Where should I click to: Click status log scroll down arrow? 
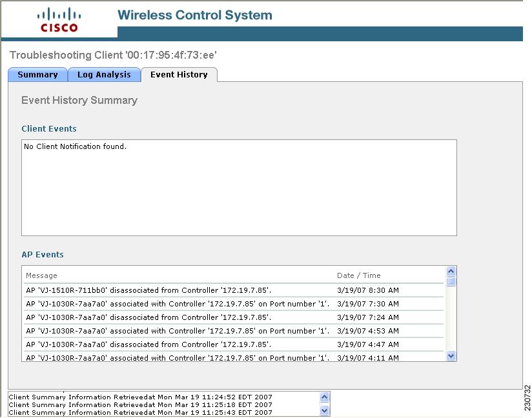pos(324,411)
